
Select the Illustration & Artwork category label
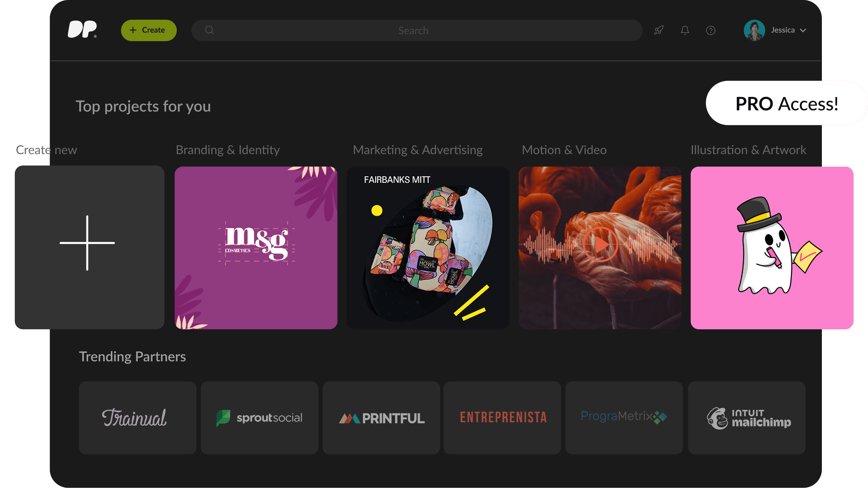pyautogui.click(x=748, y=150)
